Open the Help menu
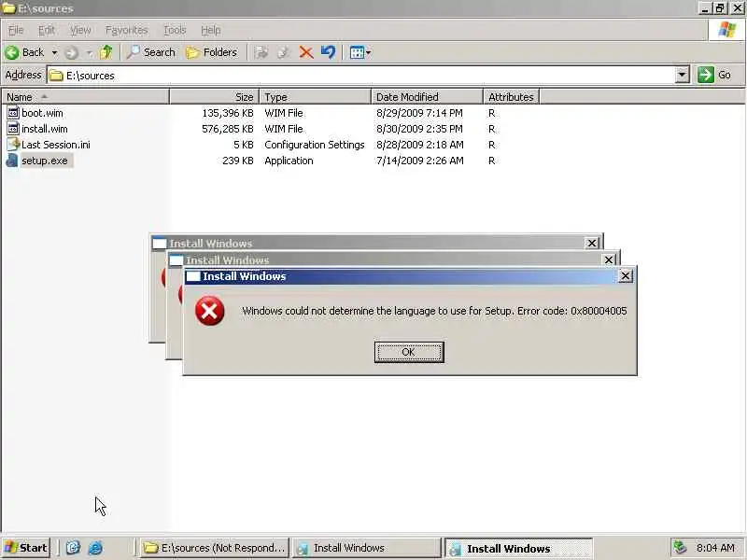This screenshot has height=560, width=747. pyautogui.click(x=211, y=30)
